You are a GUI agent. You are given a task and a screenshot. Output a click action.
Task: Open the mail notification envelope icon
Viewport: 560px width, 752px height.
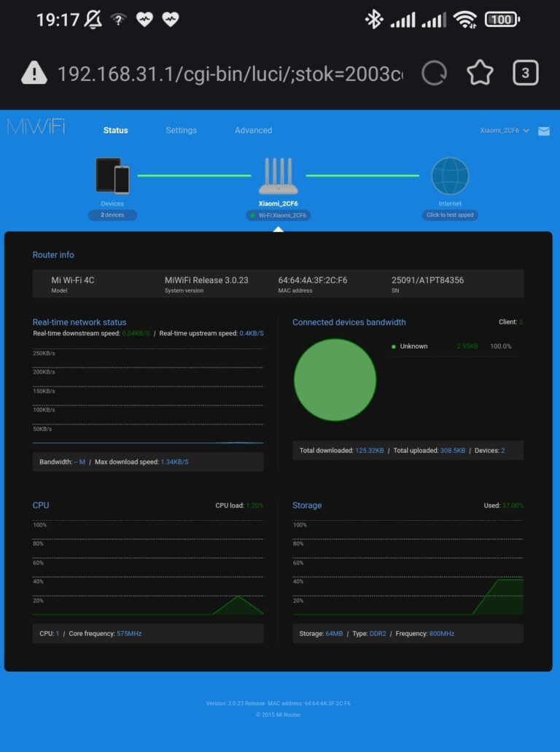tap(543, 131)
